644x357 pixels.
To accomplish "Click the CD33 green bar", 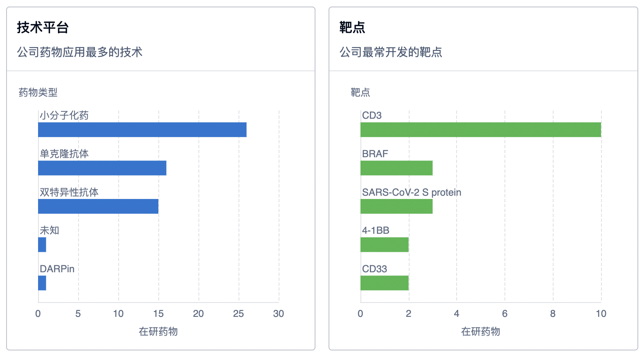I will click(384, 283).
